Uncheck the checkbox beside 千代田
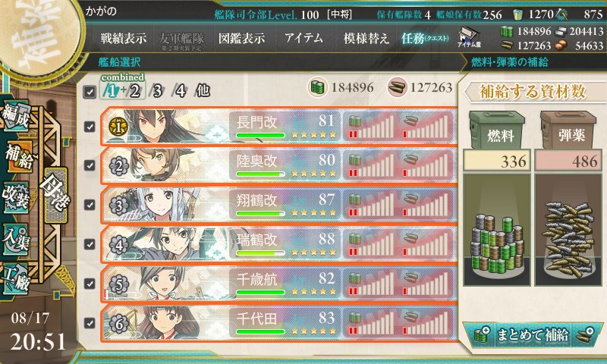607x364 pixels. pos(90,322)
